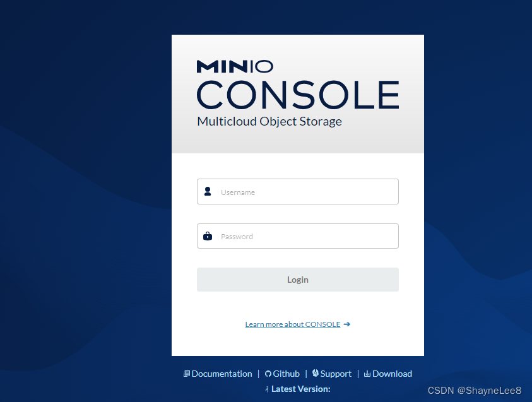Click the user icon in Username field
The width and height of the screenshot is (532, 402).
click(208, 191)
